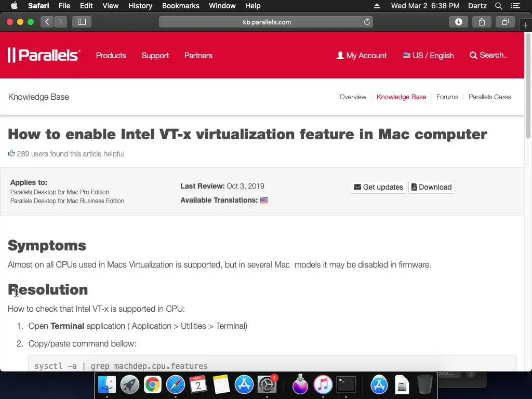Open Terminal from the Dock
Screen dimensions: 532x399
pyautogui.click(x=345, y=385)
